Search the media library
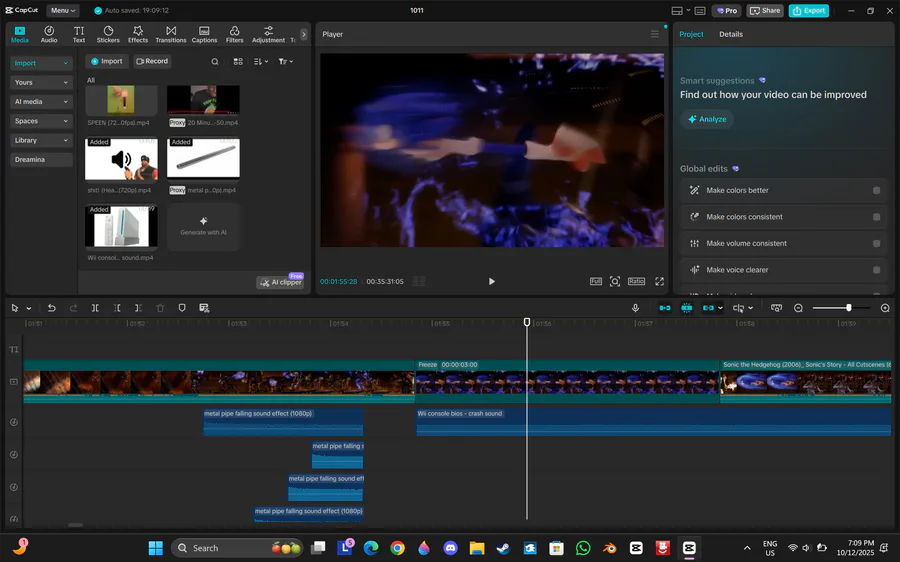 (x=215, y=61)
